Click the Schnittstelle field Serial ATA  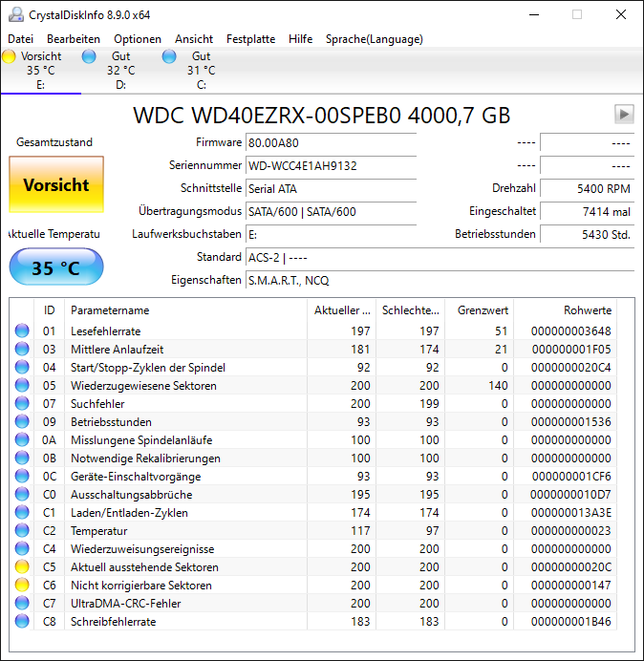tap(331, 188)
